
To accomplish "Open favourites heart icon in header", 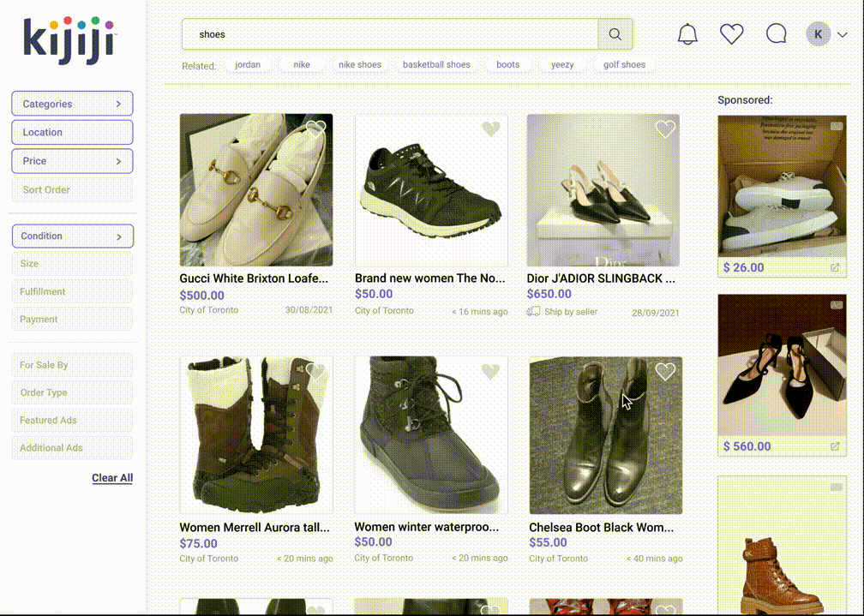I will (x=732, y=34).
